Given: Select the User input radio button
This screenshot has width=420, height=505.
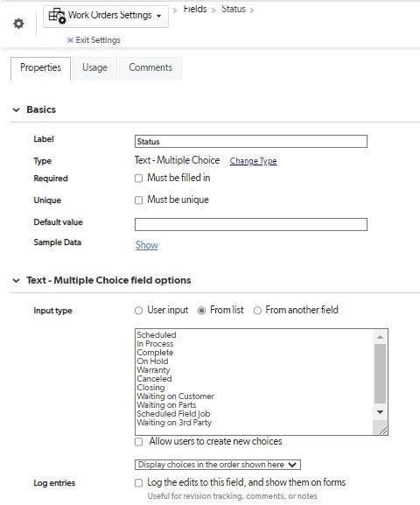Looking at the screenshot, I should (138, 311).
